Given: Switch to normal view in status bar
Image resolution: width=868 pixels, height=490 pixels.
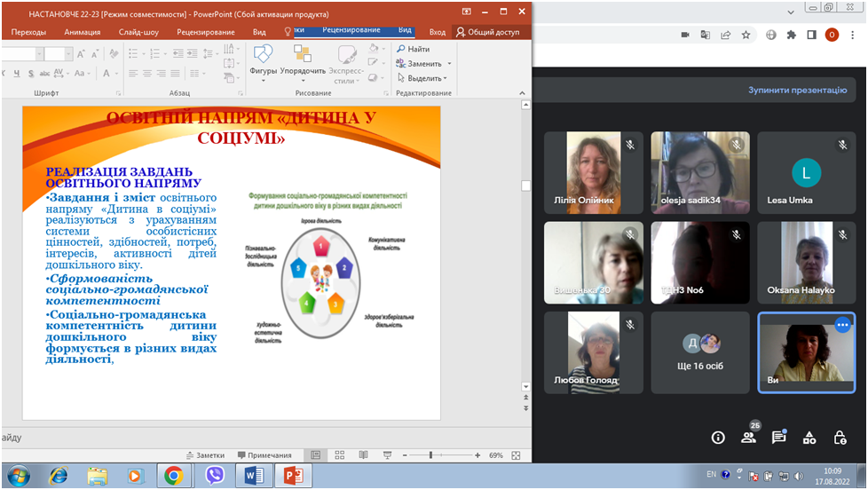Looking at the screenshot, I should [316, 455].
